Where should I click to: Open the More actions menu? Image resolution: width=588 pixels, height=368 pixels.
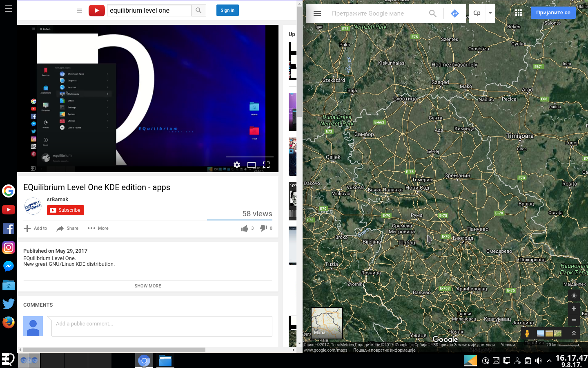click(98, 228)
